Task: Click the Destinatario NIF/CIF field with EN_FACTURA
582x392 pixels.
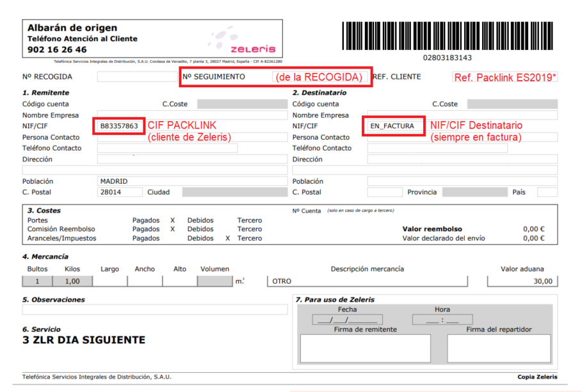Action: [x=395, y=126]
